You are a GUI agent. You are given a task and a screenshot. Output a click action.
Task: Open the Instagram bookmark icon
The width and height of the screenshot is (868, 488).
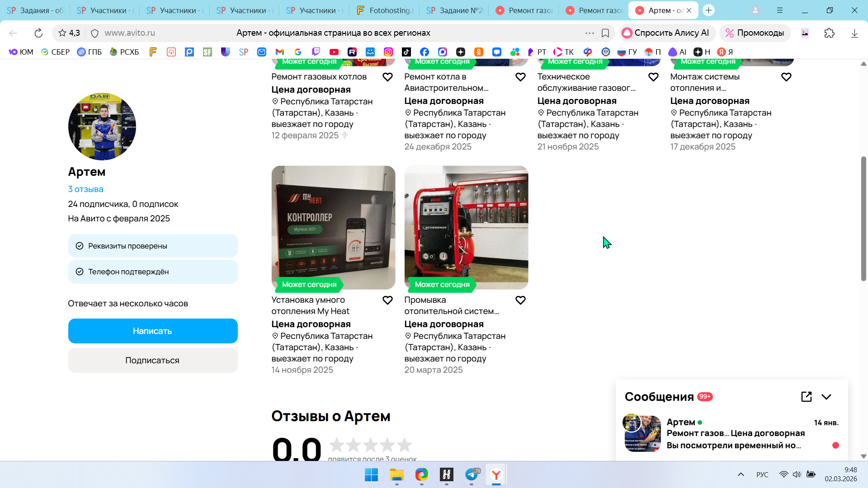click(388, 52)
